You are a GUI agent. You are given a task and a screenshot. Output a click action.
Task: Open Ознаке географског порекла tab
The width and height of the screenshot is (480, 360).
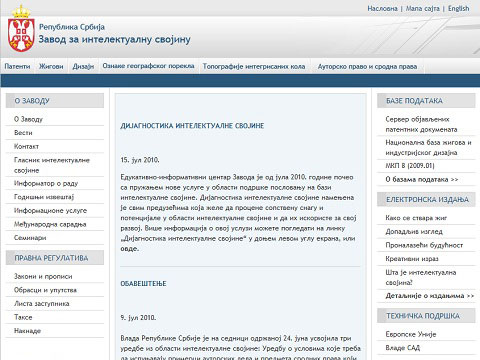(148, 66)
